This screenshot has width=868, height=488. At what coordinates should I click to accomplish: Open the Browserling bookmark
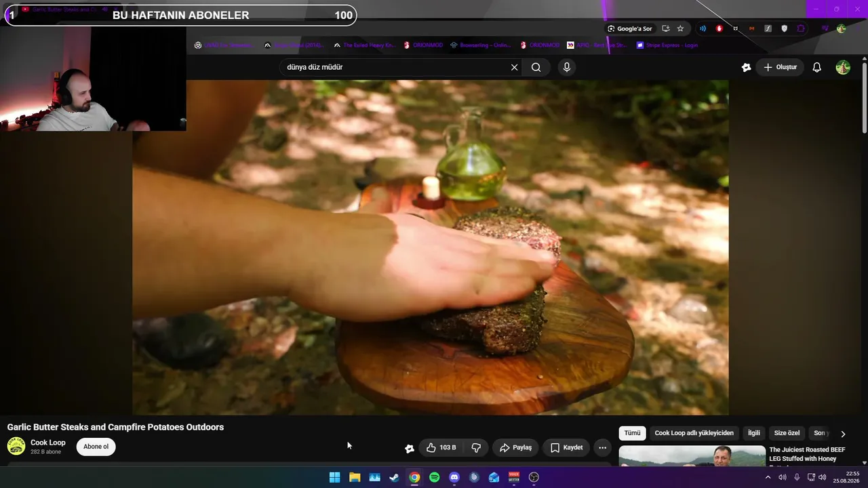tap(480, 45)
